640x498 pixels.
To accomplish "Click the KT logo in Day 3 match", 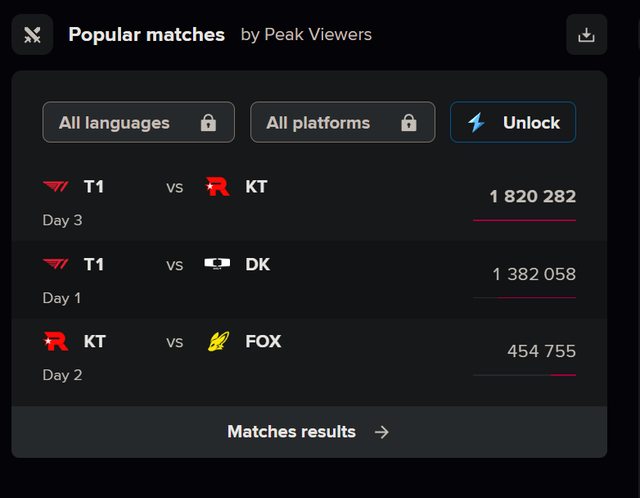I will point(218,187).
